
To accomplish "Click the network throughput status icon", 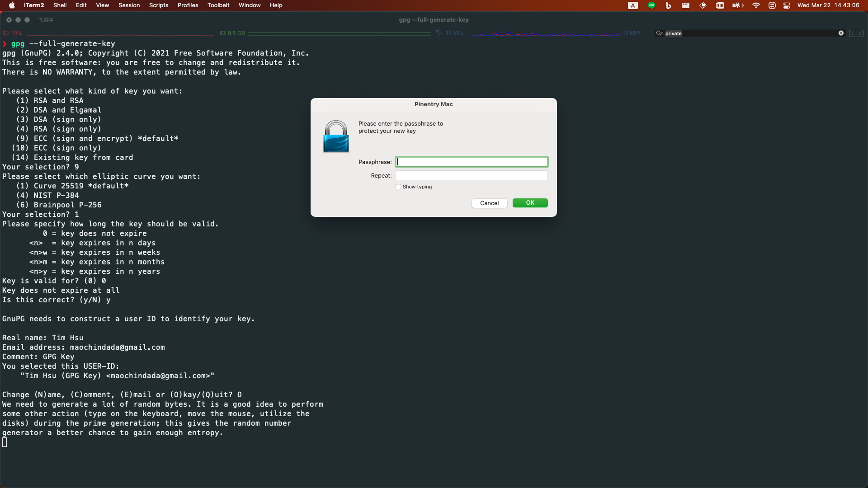I will pyautogui.click(x=439, y=33).
